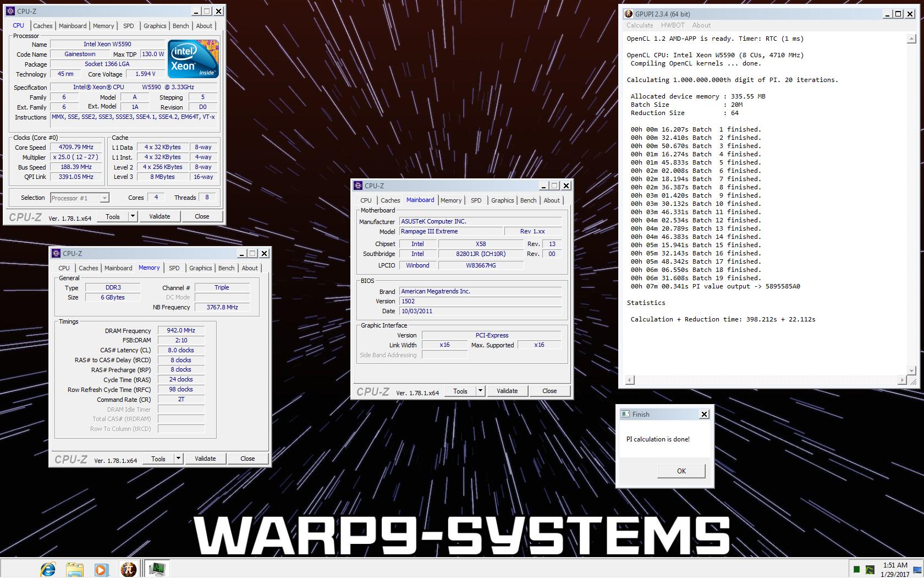Click the Core Voltage value 1.594 V
The height and width of the screenshot is (578, 924).
pyautogui.click(x=145, y=74)
